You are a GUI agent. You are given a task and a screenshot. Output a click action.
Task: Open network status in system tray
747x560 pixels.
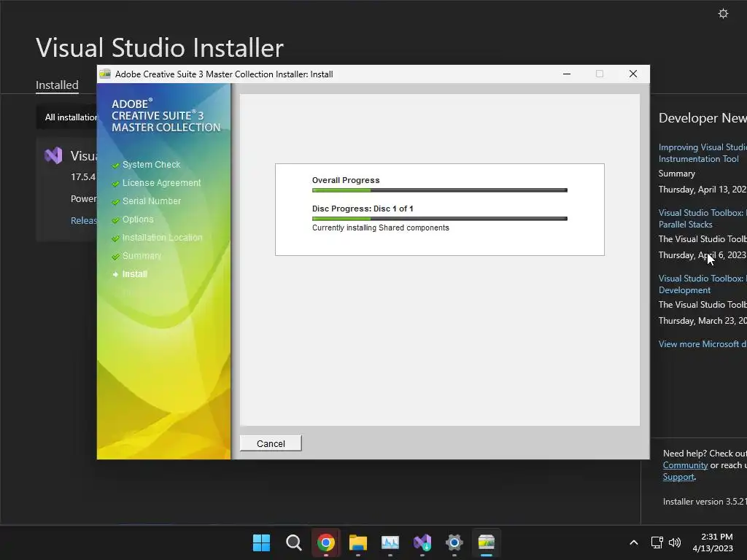click(x=657, y=542)
